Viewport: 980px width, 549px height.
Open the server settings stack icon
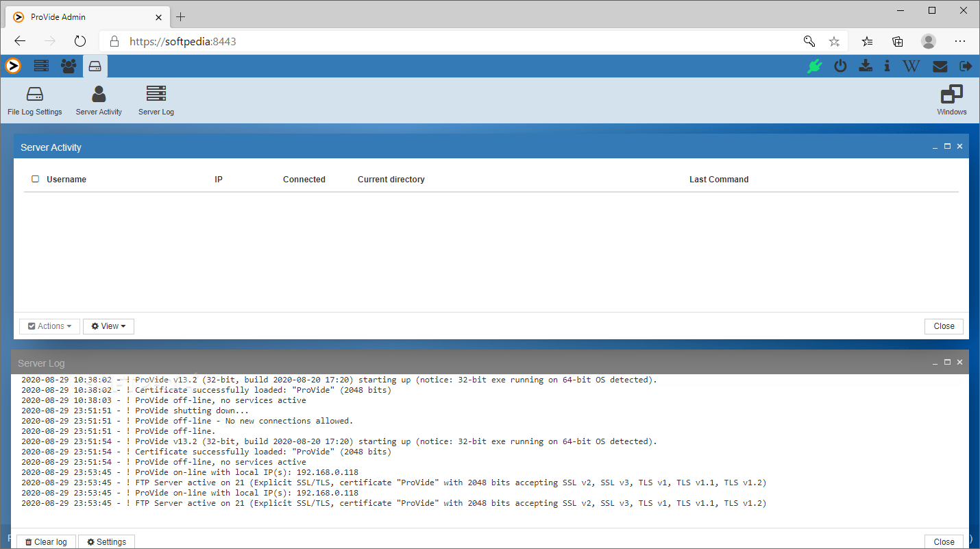click(41, 66)
